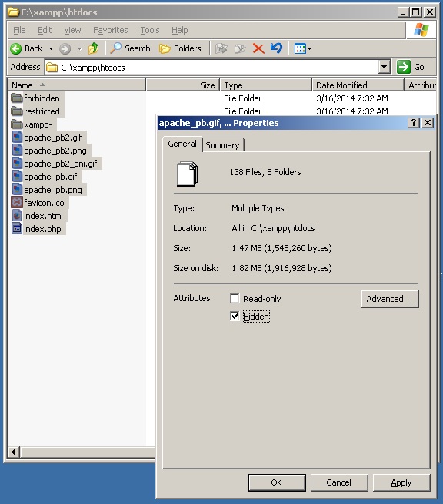This screenshot has height=504, width=443.
Task: Open the Forward history dropdown arrow
Action: (x=80, y=49)
